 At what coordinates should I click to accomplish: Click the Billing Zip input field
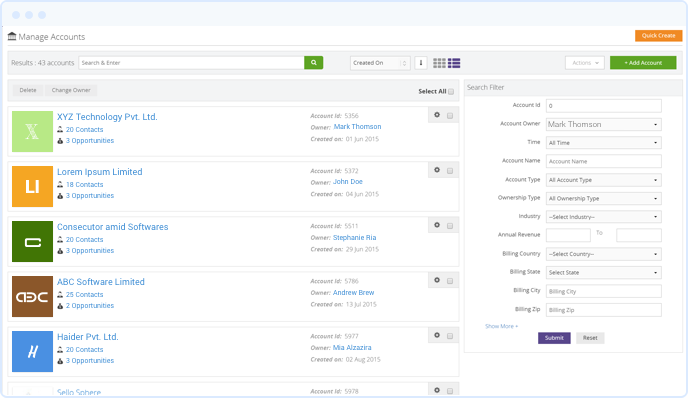click(x=603, y=310)
